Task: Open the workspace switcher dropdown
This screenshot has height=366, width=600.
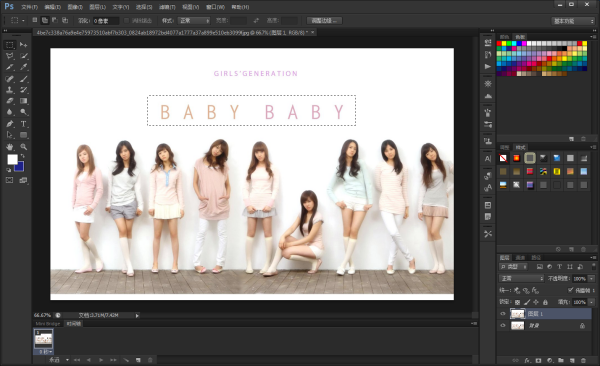Action: click(573, 21)
